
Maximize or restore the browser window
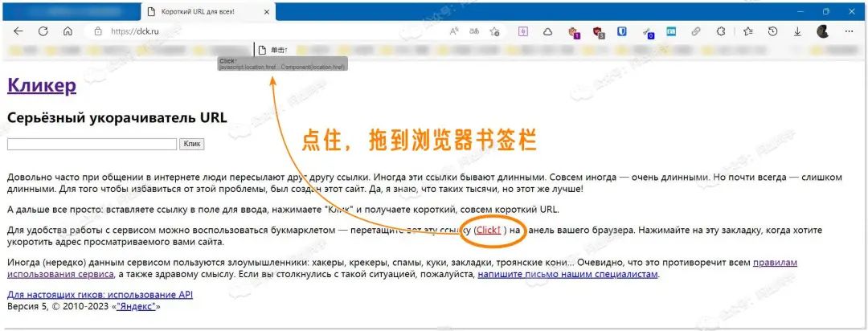826,11
